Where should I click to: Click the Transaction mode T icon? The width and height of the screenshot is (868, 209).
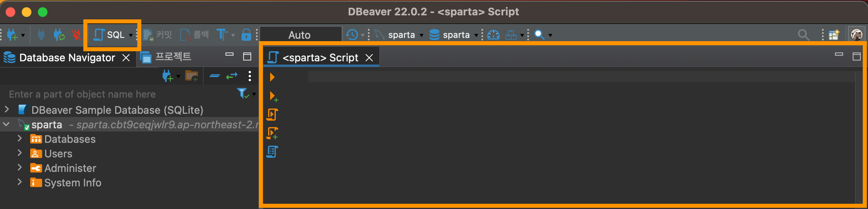[x=222, y=35]
